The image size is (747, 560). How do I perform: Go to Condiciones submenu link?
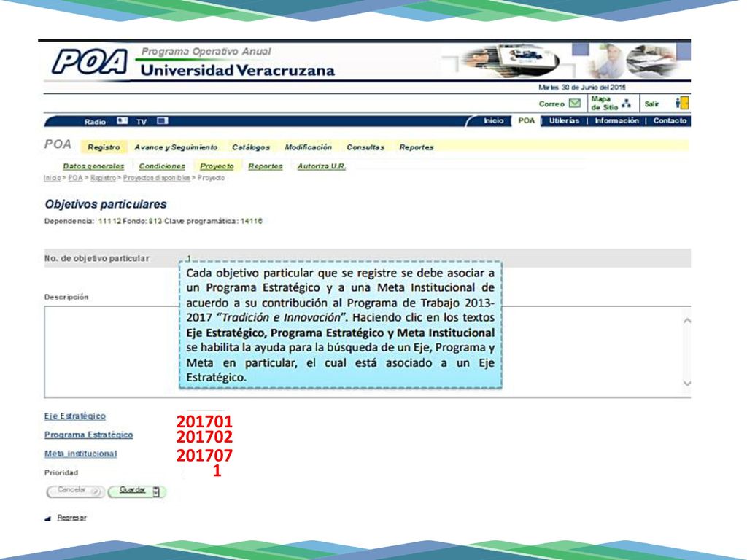click(162, 166)
